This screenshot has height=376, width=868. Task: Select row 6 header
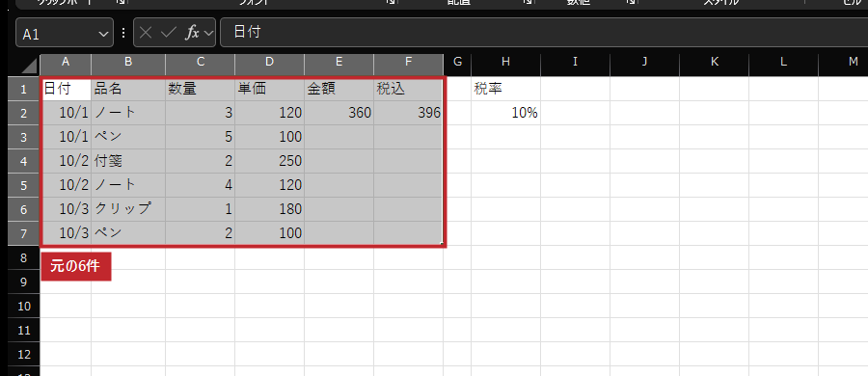tap(24, 209)
